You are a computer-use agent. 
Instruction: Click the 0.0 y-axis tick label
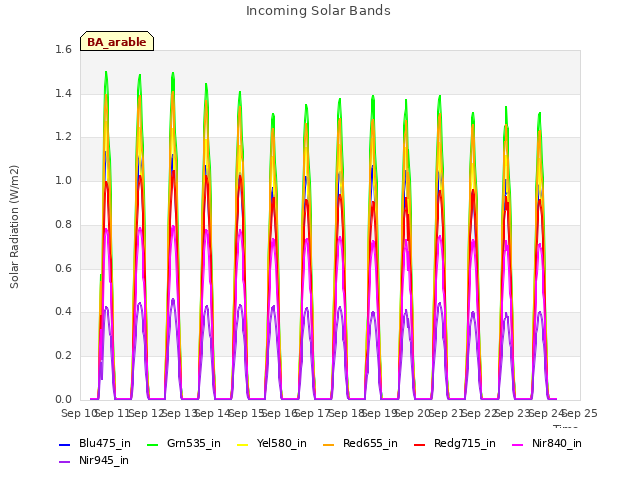63,399
